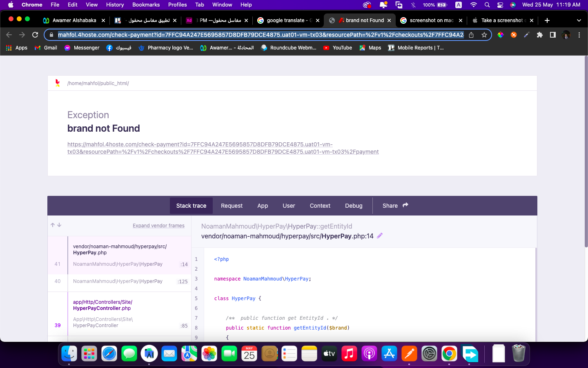Click the Ignition logo icon in header
The height and width of the screenshot is (368, 588).
(x=58, y=83)
